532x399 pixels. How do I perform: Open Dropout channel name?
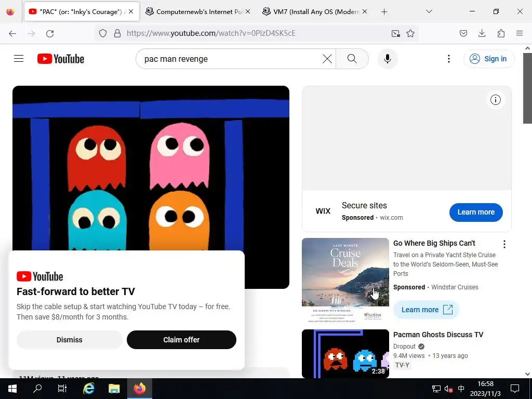tap(404, 347)
